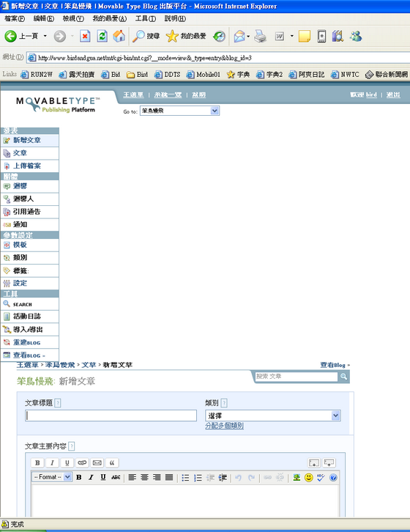Click the quick-tag Bold button above Format row
410x532 pixels.
pos(37,462)
